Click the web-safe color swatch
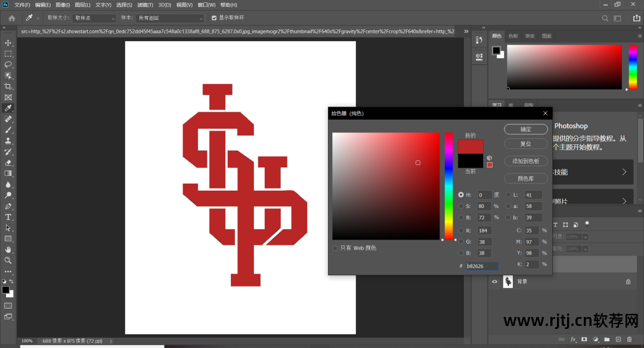This screenshot has width=644, height=348. 490,165
